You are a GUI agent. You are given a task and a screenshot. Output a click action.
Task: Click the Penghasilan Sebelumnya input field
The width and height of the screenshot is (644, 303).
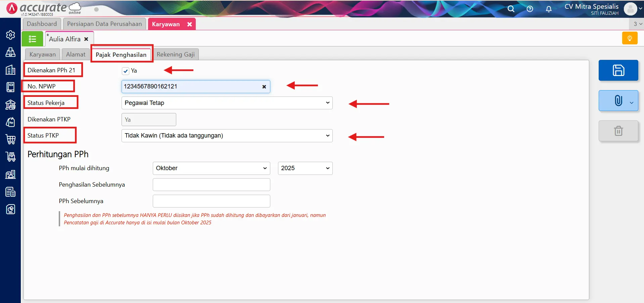click(x=211, y=185)
